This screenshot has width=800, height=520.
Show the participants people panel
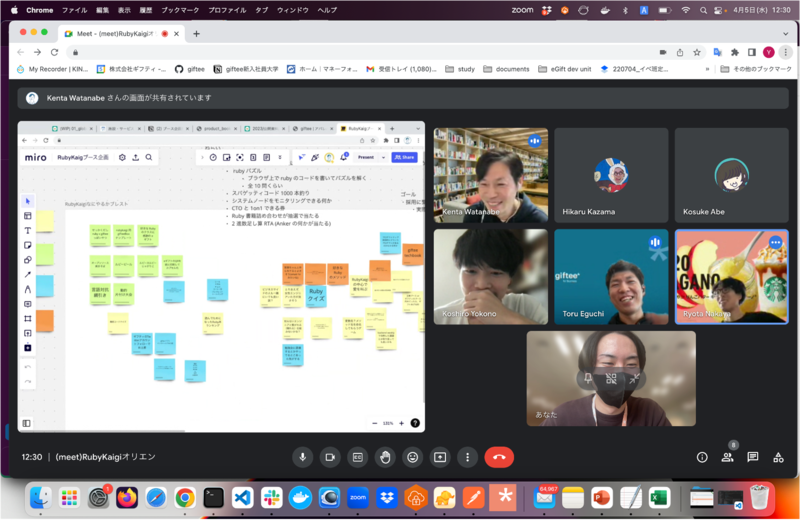click(728, 457)
